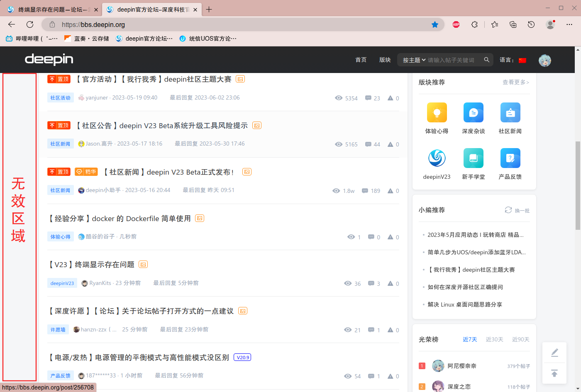Click user 阿尼樱奈奈 in honor list

pyautogui.click(x=462, y=366)
